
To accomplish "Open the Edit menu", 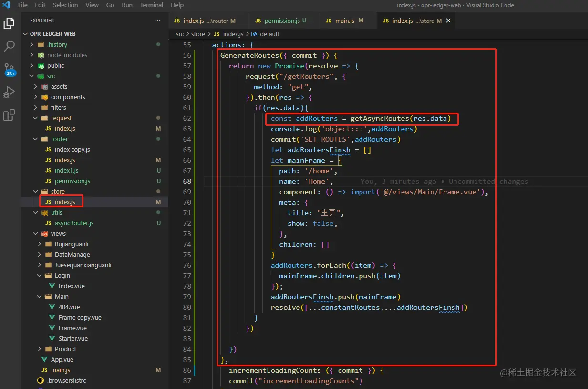I will 41,5.
